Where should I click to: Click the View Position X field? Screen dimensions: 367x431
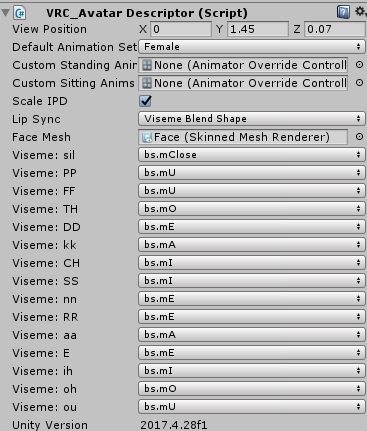[181, 29]
